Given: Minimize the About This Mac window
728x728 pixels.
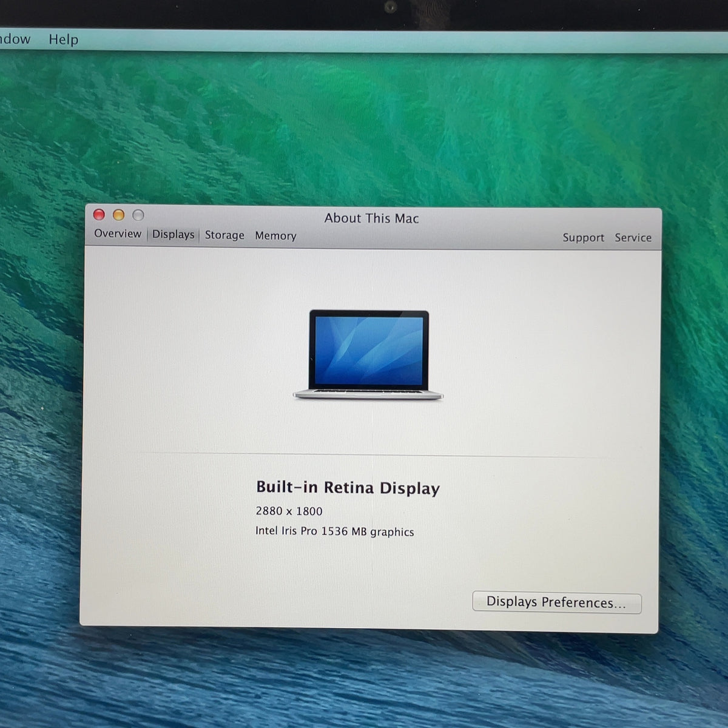Looking at the screenshot, I should click(119, 215).
